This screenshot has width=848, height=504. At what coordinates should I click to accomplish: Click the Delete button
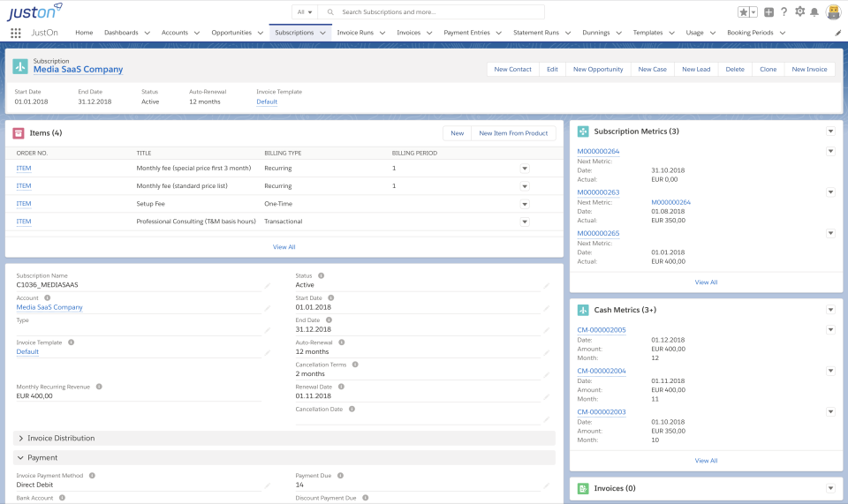pyautogui.click(x=734, y=69)
